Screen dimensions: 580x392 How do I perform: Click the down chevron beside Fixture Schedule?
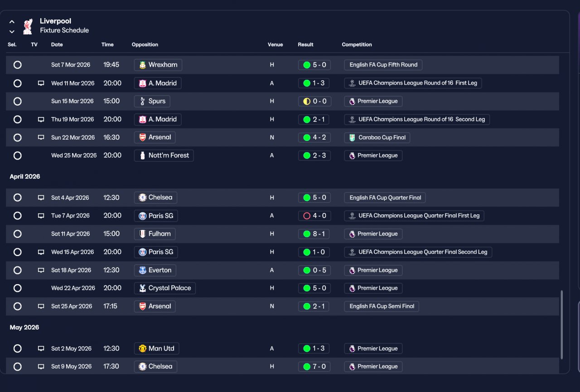pos(12,32)
